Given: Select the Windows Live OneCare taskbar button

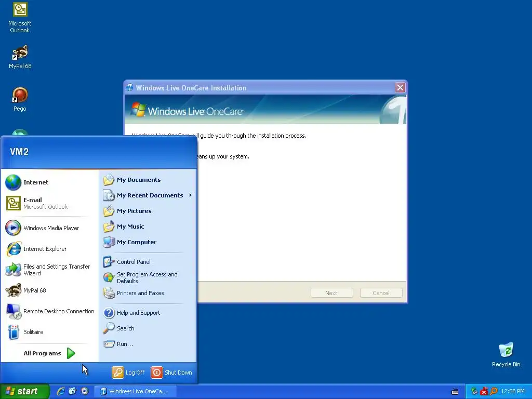Looking at the screenshot, I should click(135, 391).
